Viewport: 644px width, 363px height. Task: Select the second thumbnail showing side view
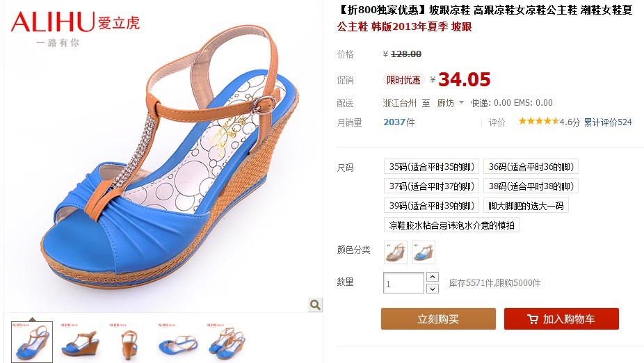[81, 341]
